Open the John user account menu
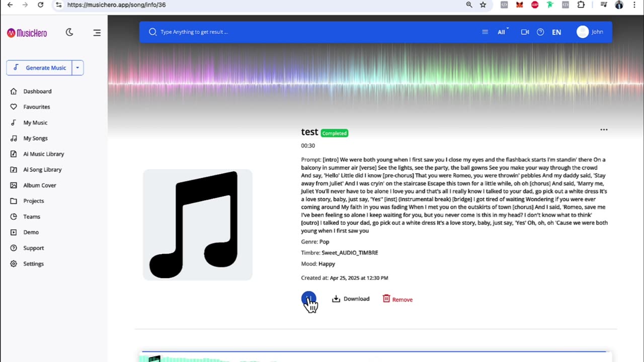The height and width of the screenshot is (362, 644). click(590, 32)
